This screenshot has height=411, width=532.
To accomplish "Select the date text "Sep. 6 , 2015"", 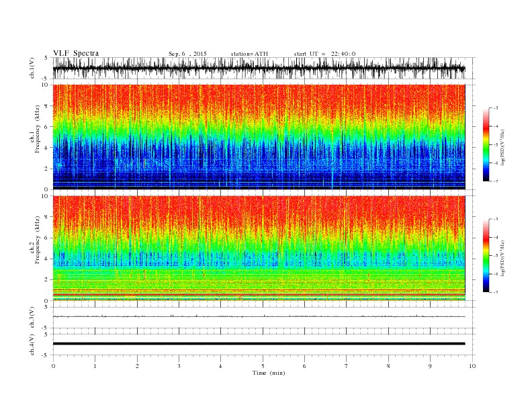I will pyautogui.click(x=187, y=54).
